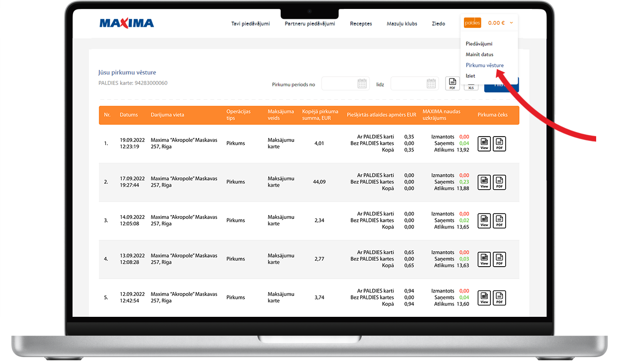Choose Mainīt datus in dropdown
This screenshot has height=364, width=619.
coord(479,55)
